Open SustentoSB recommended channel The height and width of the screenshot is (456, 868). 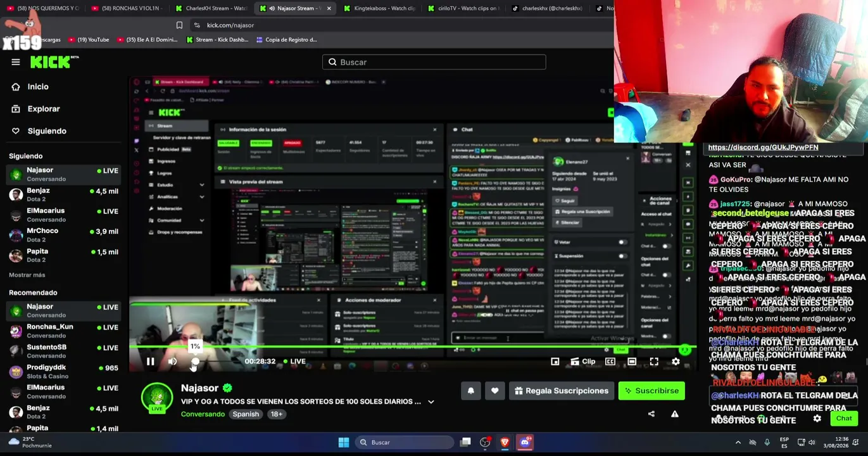click(x=63, y=351)
